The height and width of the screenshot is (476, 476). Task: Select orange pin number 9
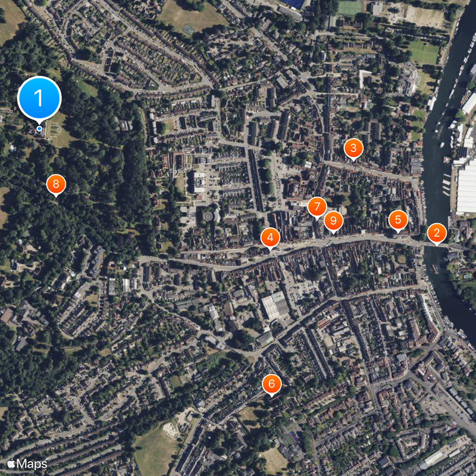(x=333, y=221)
